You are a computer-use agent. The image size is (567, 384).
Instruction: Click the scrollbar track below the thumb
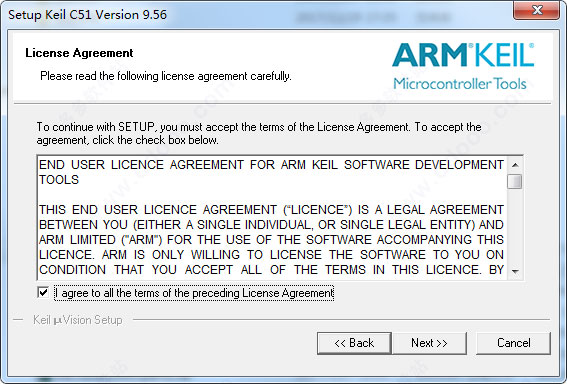pyautogui.click(x=515, y=226)
